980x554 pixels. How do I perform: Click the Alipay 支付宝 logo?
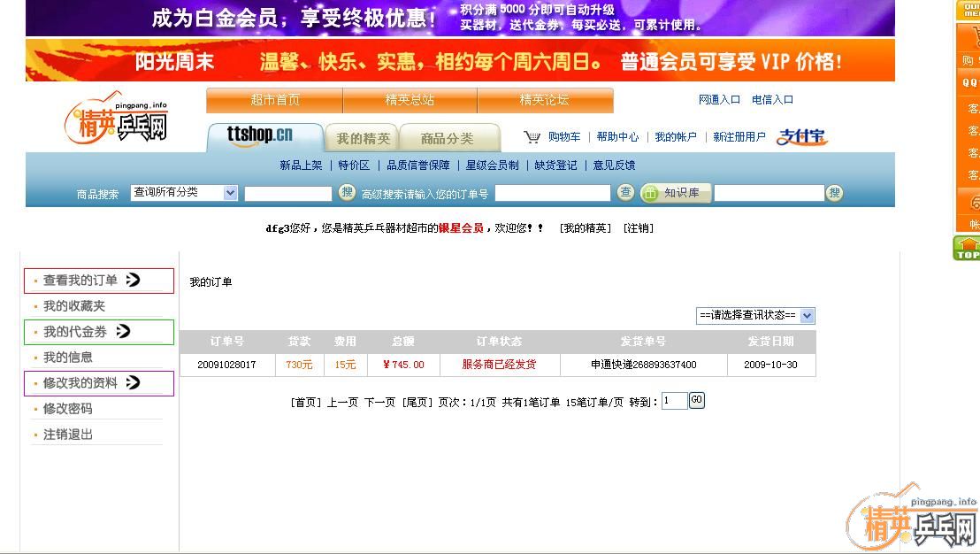(x=801, y=137)
